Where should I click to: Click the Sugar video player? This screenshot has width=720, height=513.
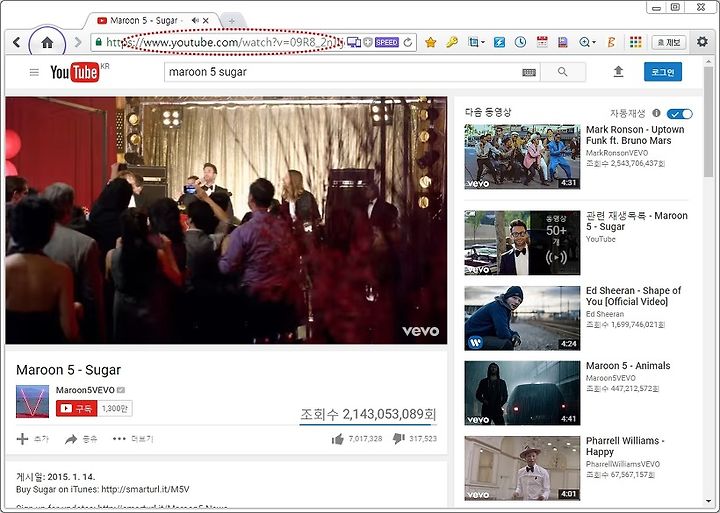click(x=226, y=220)
